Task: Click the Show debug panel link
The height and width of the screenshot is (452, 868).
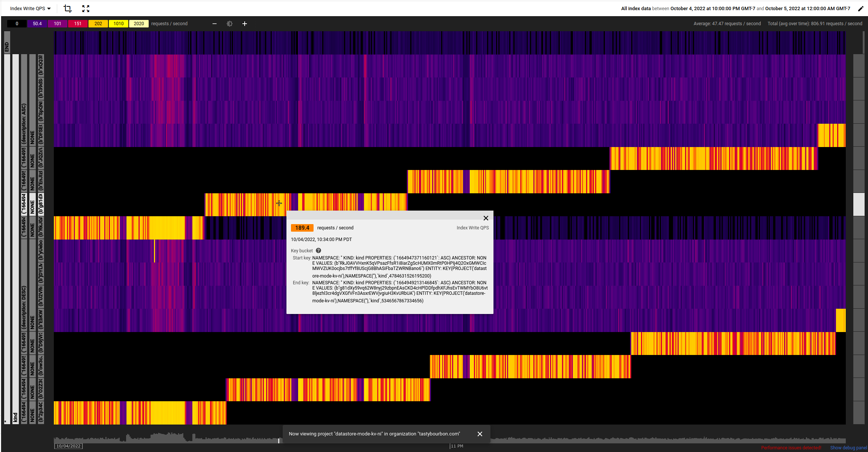Action: (x=848, y=447)
